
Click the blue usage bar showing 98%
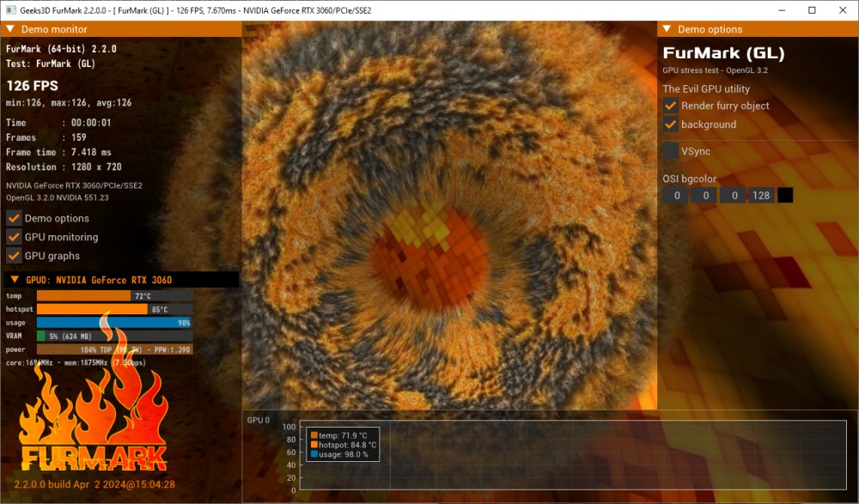114,323
